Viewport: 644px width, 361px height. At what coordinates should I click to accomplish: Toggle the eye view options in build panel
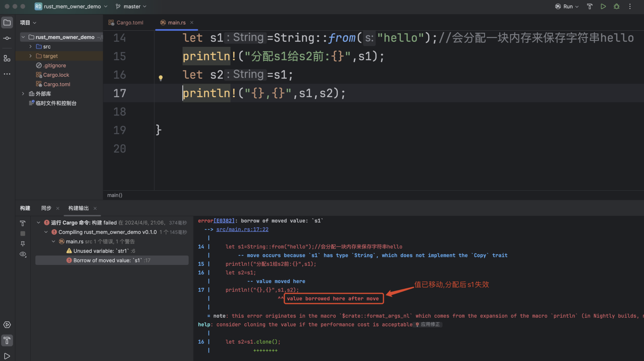click(23, 254)
